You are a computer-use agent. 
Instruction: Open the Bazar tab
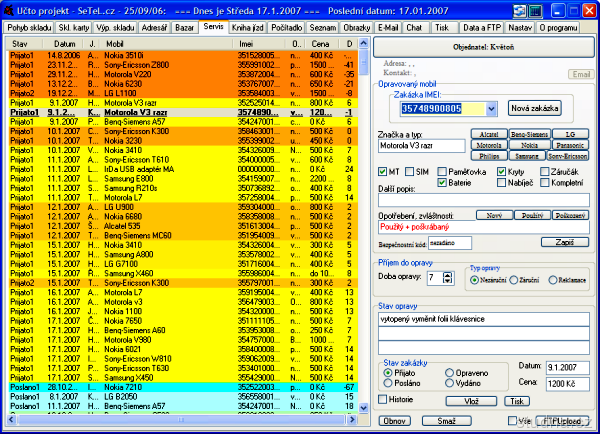click(184, 27)
